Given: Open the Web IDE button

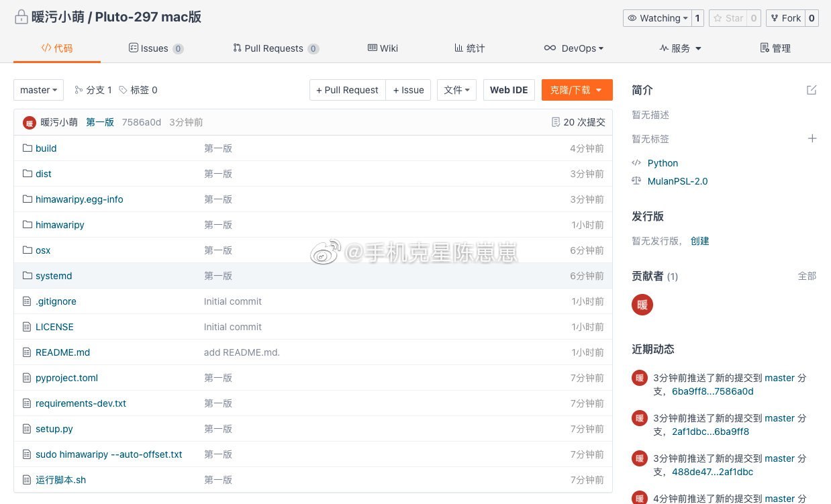Looking at the screenshot, I should [x=509, y=90].
